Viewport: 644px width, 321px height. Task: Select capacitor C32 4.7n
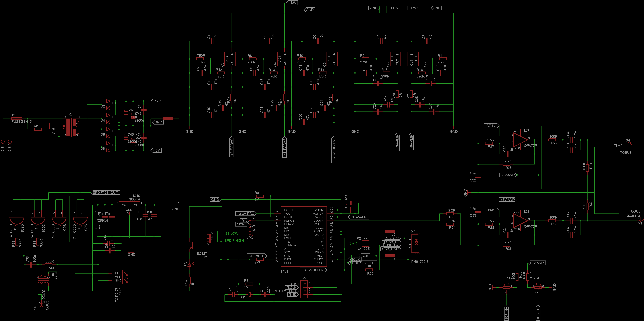[478, 177]
